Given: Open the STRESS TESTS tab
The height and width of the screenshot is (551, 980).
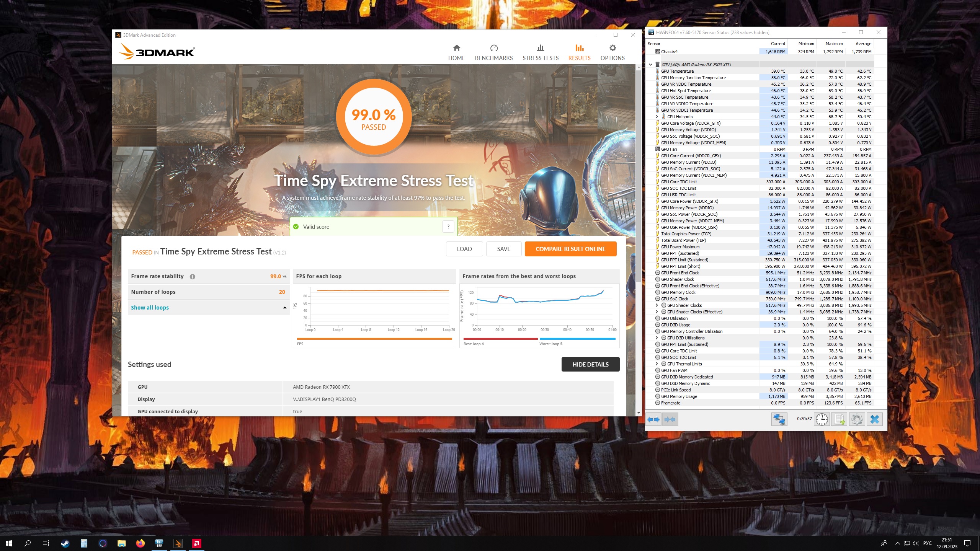Looking at the screenshot, I should point(540,52).
